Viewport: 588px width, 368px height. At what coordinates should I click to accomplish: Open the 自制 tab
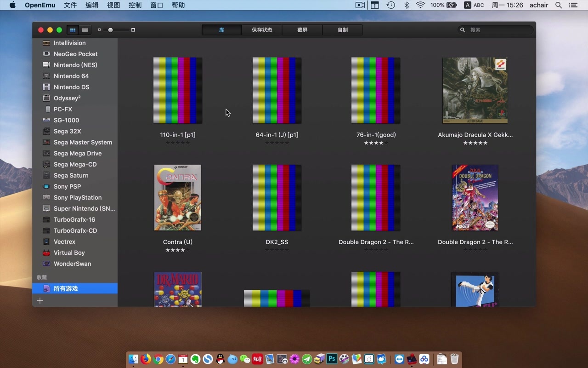pyautogui.click(x=343, y=30)
